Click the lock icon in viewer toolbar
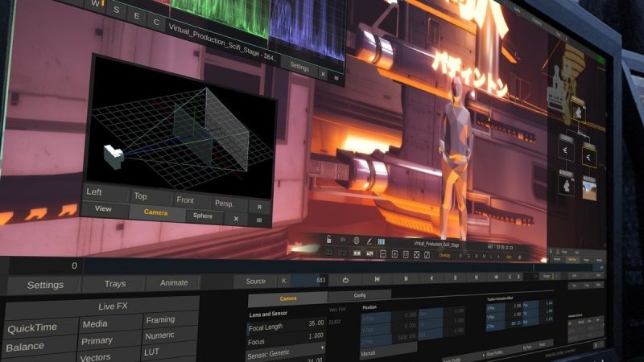This screenshot has width=644, height=362. (328, 241)
